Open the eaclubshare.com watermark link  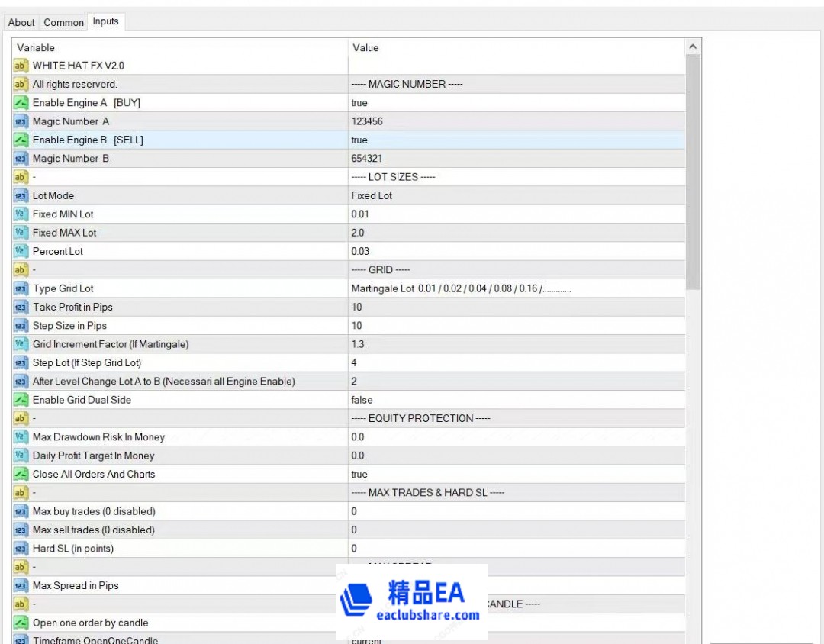[427, 615]
